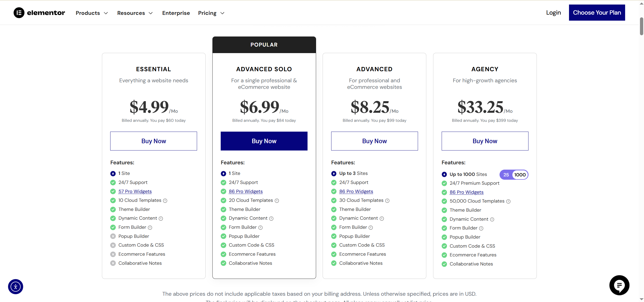The image size is (644, 302).
Task: Click info icon beside 50,000 Cloud Templates
Action: pyautogui.click(x=508, y=201)
